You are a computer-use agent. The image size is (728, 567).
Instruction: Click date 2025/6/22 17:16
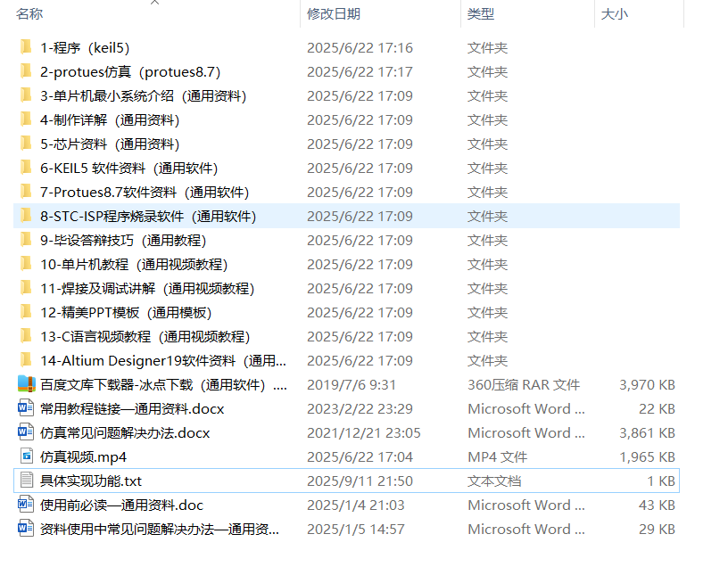(360, 48)
